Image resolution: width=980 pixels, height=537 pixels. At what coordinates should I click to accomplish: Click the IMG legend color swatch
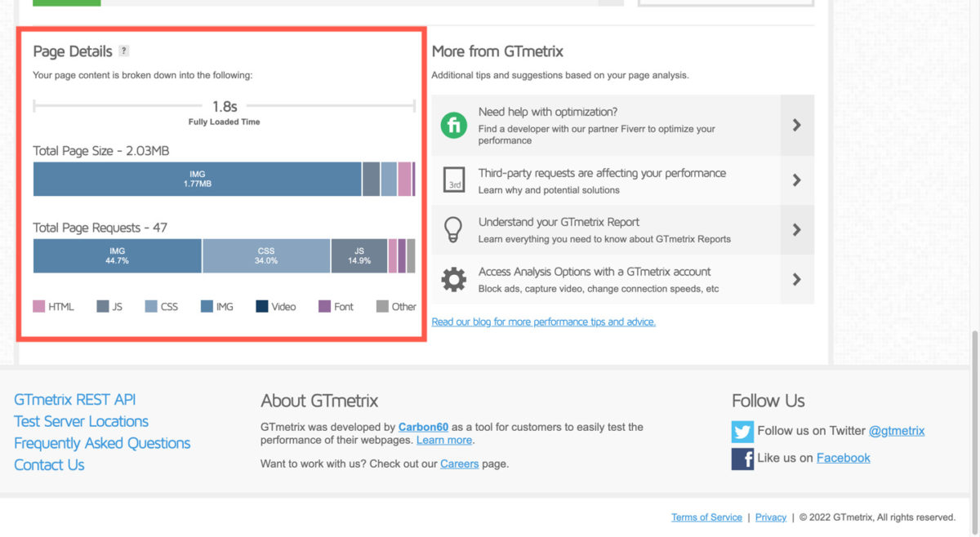[x=207, y=307]
